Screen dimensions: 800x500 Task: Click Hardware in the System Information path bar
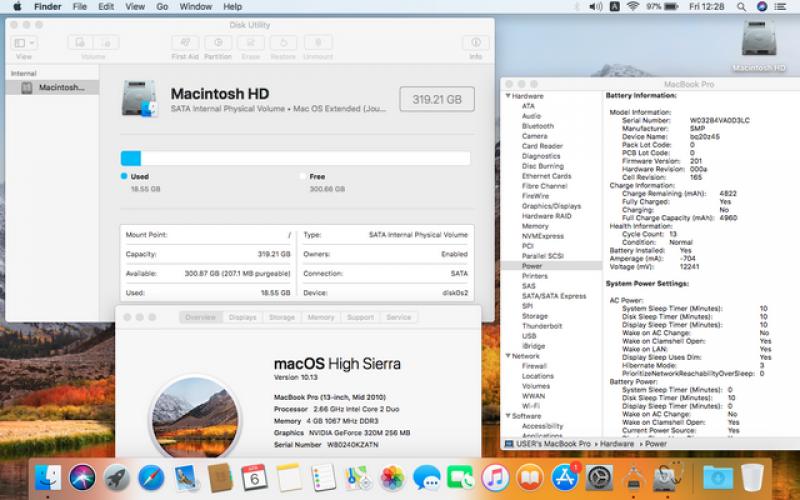[x=616, y=444]
